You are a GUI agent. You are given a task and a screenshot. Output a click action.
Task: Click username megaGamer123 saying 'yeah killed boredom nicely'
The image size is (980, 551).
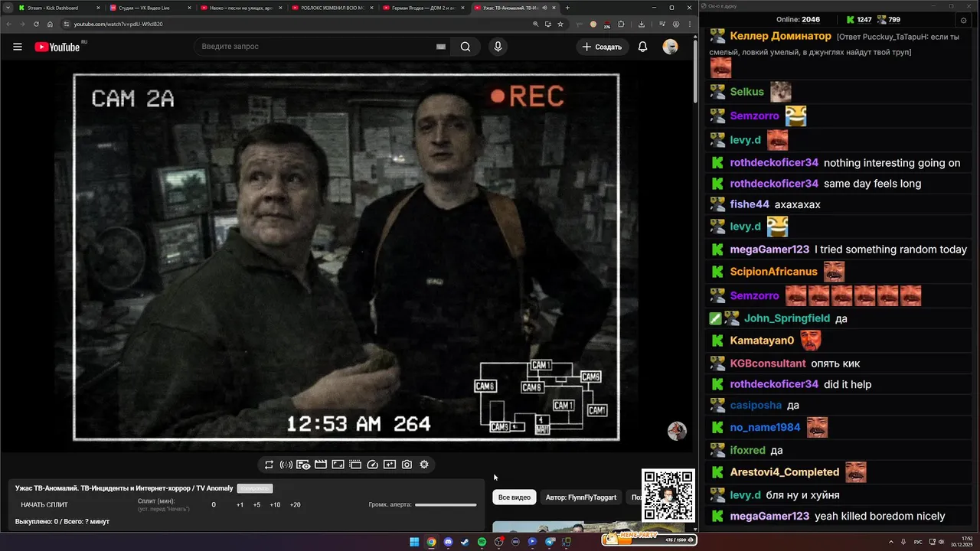[x=769, y=517]
